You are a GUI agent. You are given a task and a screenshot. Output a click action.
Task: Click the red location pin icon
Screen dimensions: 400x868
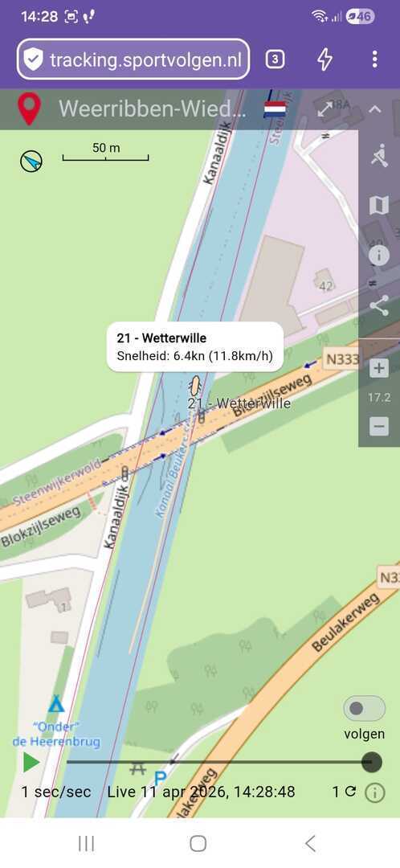click(x=30, y=109)
